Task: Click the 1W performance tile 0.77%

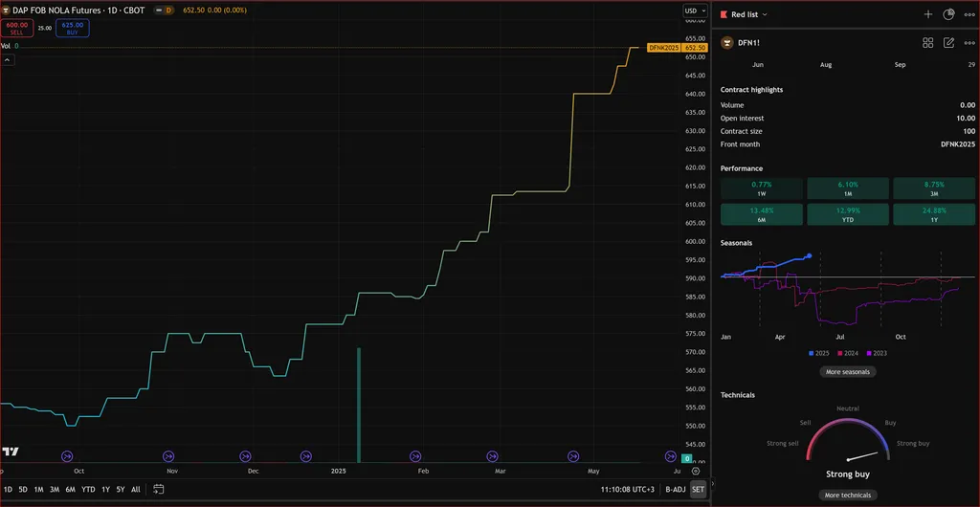Action: pyautogui.click(x=762, y=188)
